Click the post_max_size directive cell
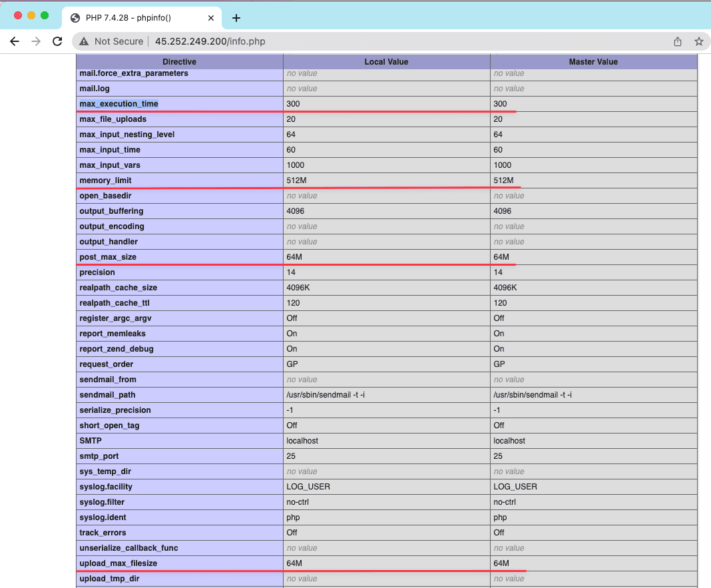Image resolution: width=711 pixels, height=588 pixels. point(108,257)
